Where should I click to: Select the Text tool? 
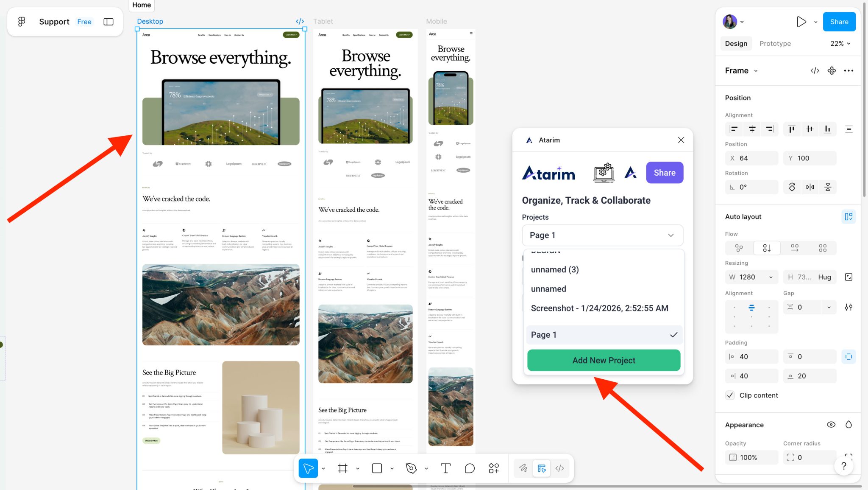tap(445, 468)
